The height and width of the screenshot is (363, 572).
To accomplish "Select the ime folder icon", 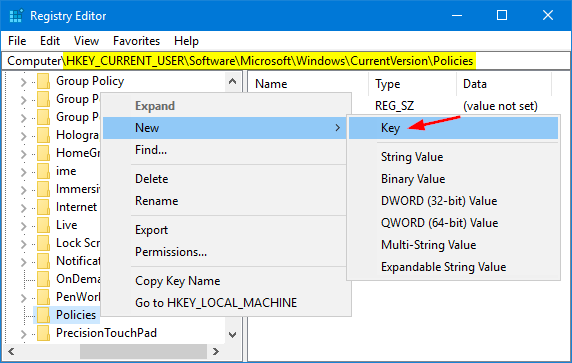I will pyautogui.click(x=43, y=171).
